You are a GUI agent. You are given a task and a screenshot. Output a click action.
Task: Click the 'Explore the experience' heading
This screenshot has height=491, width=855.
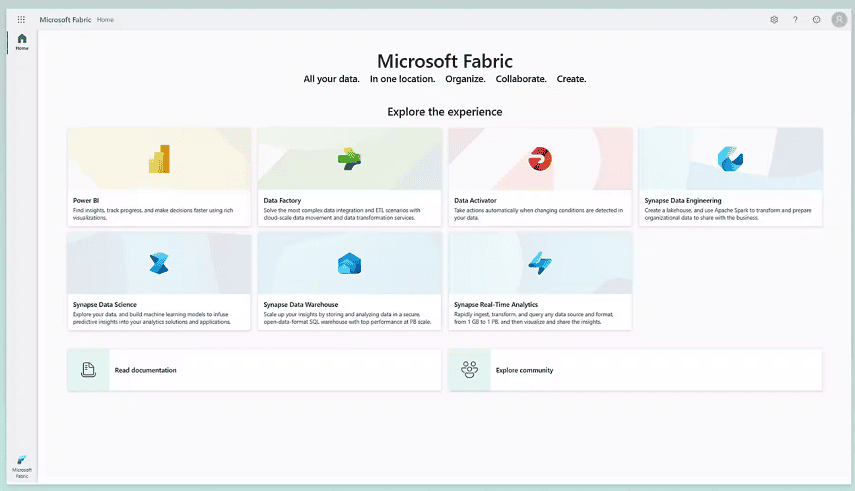point(445,112)
